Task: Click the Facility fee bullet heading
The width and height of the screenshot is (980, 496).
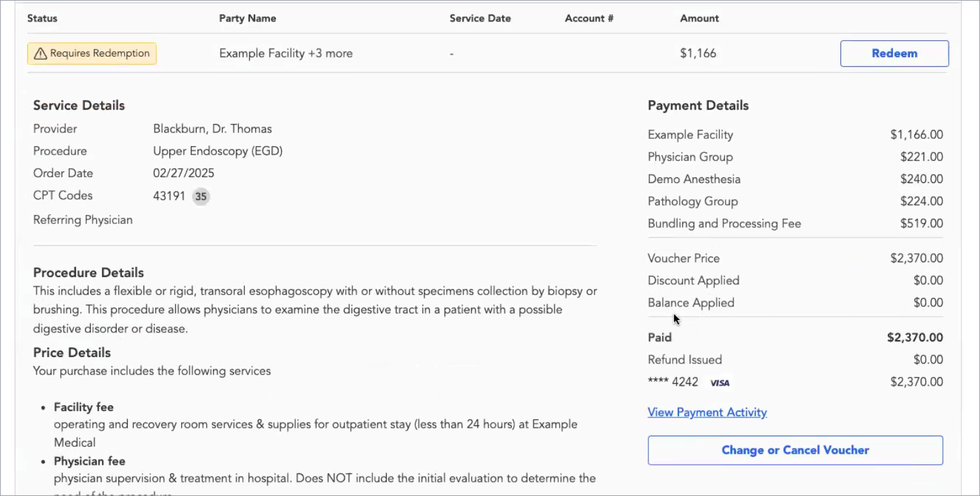Action: tap(84, 407)
